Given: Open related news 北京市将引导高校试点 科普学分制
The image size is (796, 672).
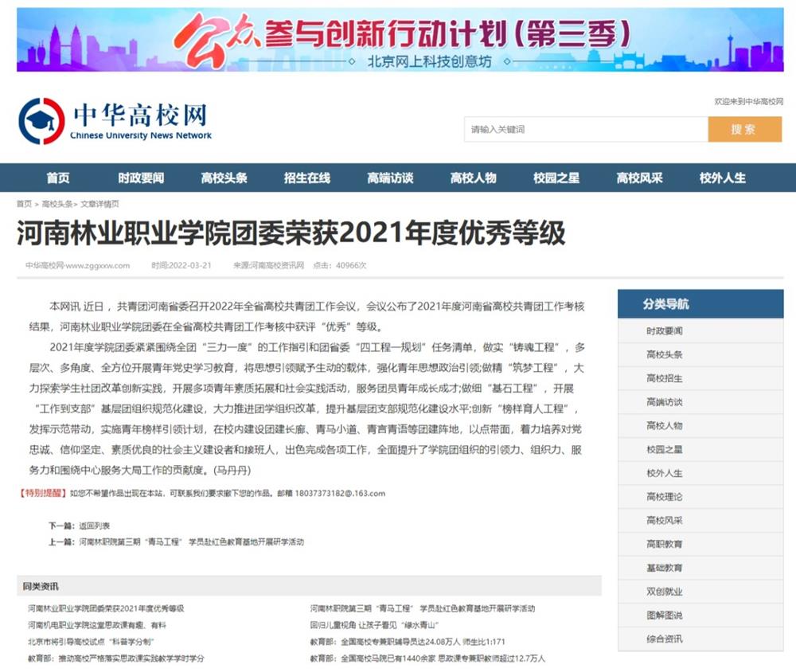Looking at the screenshot, I should [91, 642].
